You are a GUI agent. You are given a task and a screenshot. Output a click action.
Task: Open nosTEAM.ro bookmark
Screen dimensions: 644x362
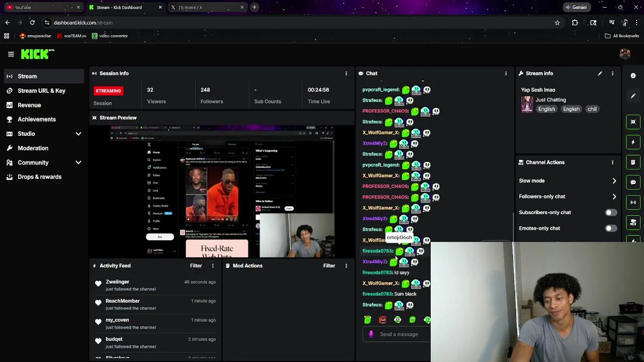point(71,36)
